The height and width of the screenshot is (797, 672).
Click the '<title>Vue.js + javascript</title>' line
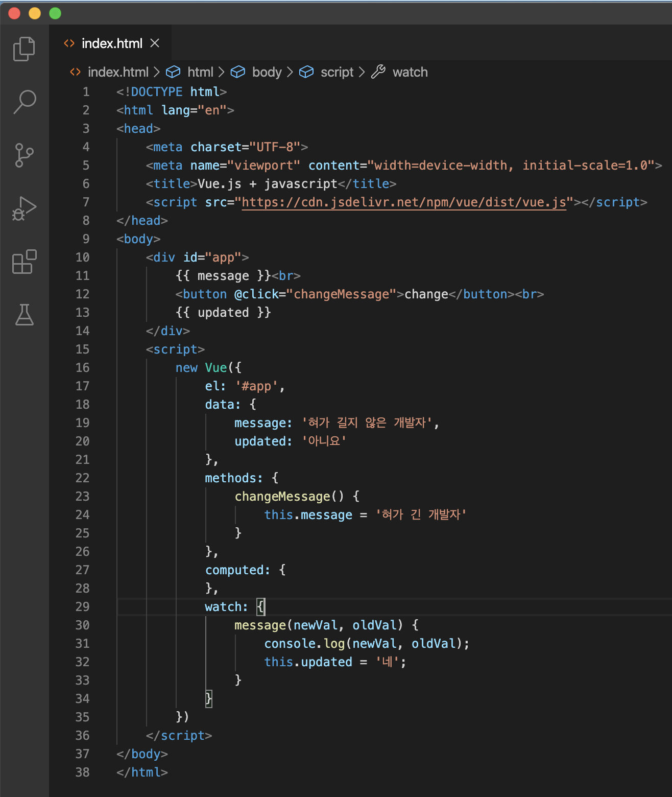271,184
